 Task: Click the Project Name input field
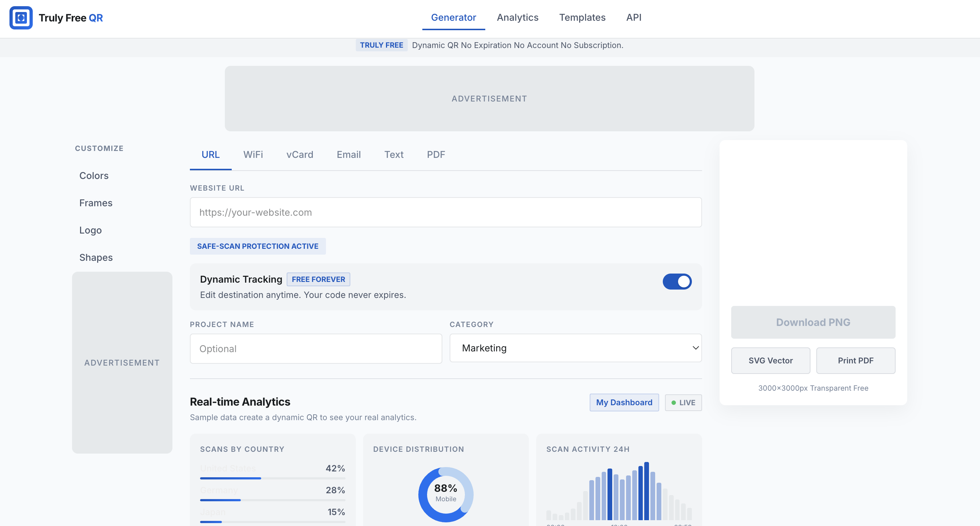point(316,349)
